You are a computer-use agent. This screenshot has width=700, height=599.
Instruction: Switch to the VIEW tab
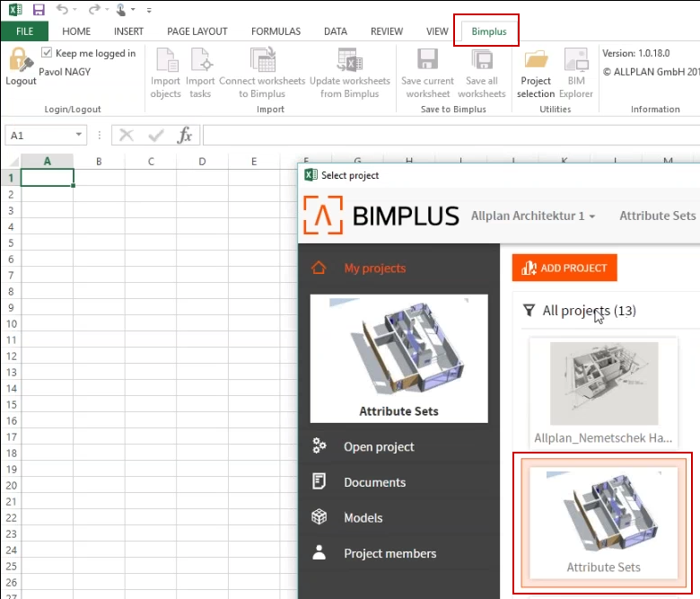[437, 31]
